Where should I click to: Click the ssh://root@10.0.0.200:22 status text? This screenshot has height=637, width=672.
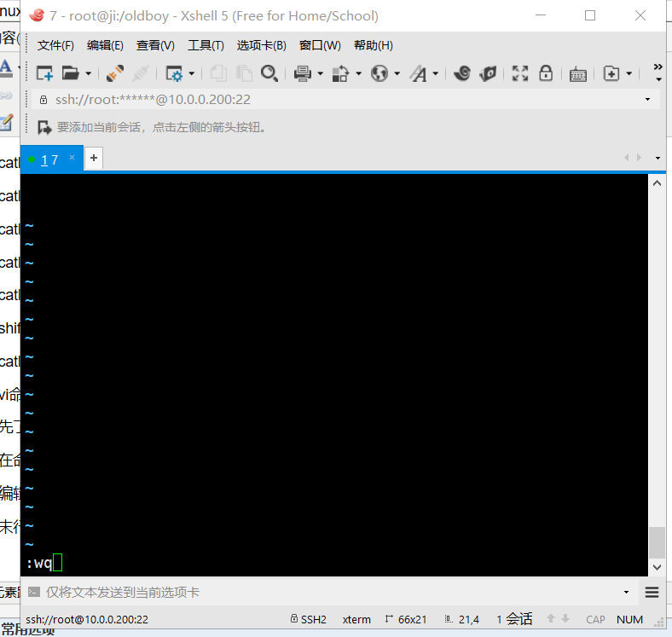point(87,619)
